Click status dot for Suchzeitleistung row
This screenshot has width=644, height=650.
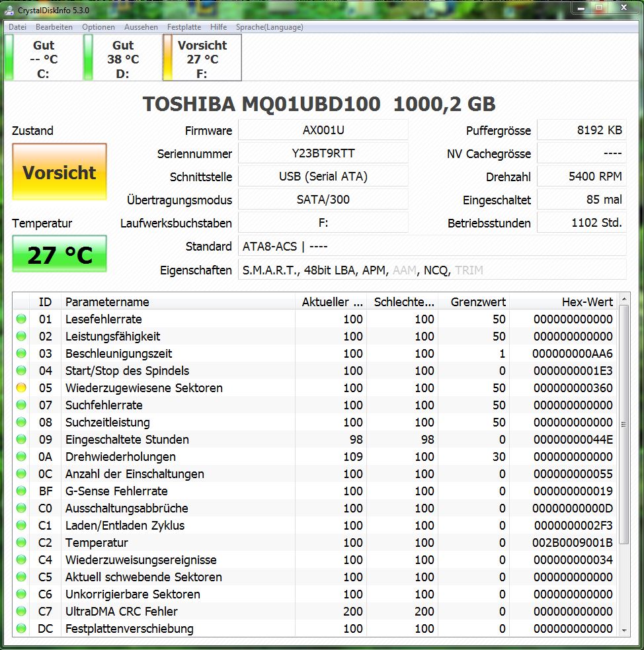pyautogui.click(x=21, y=422)
